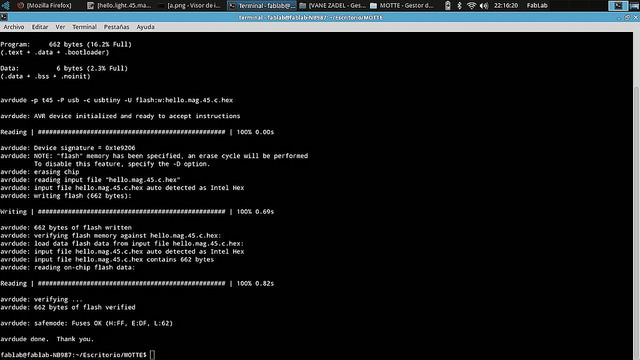Open the applications menu icon in panel
Viewport: 640px width, 360px height.
pos(6,5)
